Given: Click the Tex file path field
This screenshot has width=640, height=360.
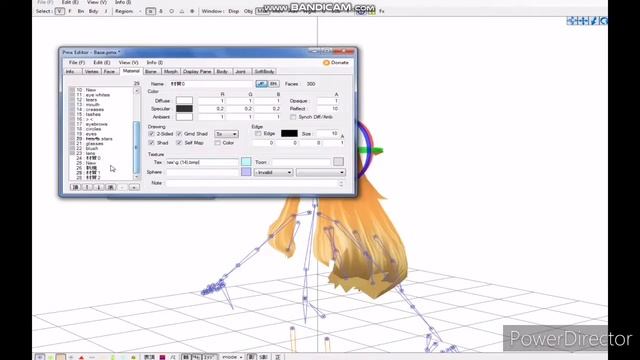Looking at the screenshot, I should (x=202, y=162).
